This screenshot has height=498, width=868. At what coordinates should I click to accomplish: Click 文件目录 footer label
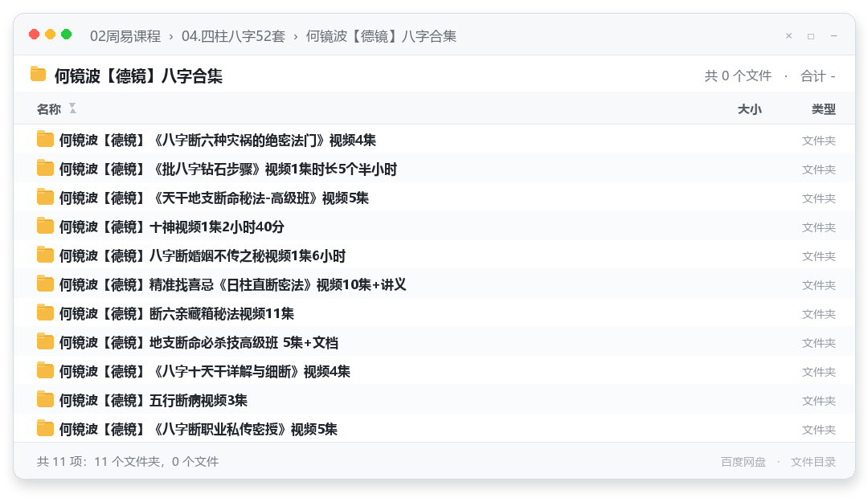coord(813,462)
